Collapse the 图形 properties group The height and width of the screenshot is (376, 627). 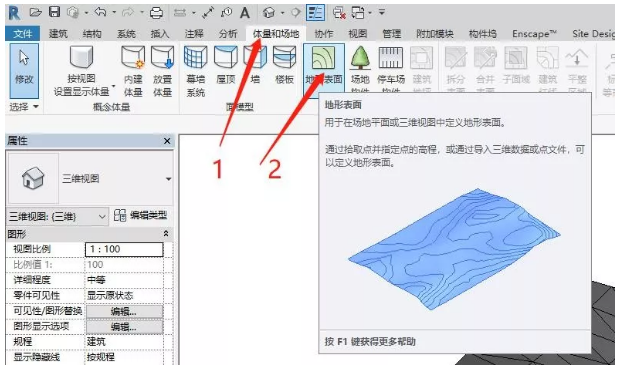[166, 233]
